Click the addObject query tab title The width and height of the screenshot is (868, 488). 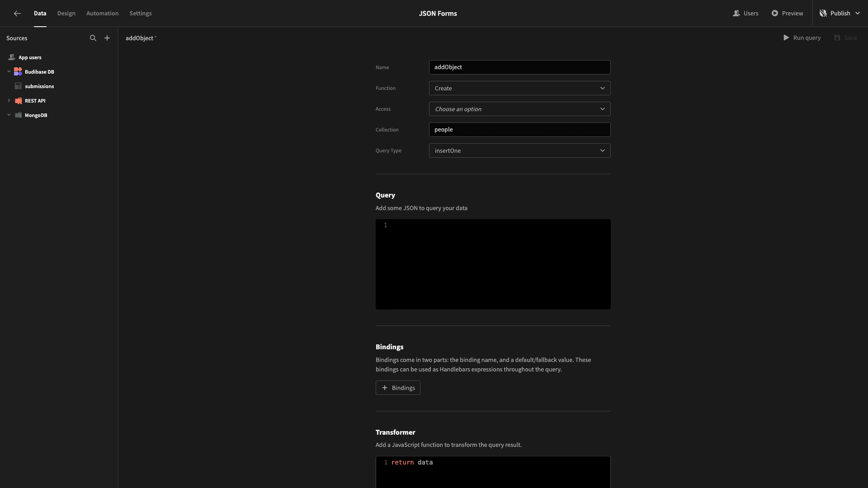(139, 38)
